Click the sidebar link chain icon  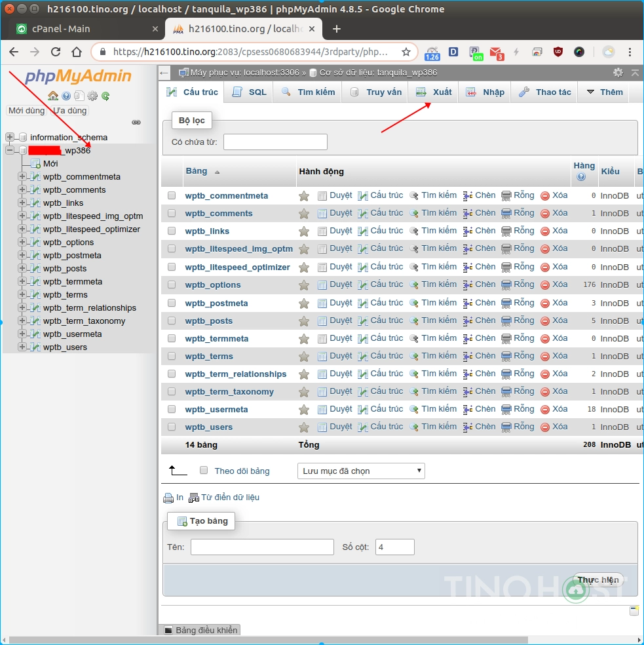[x=136, y=122]
